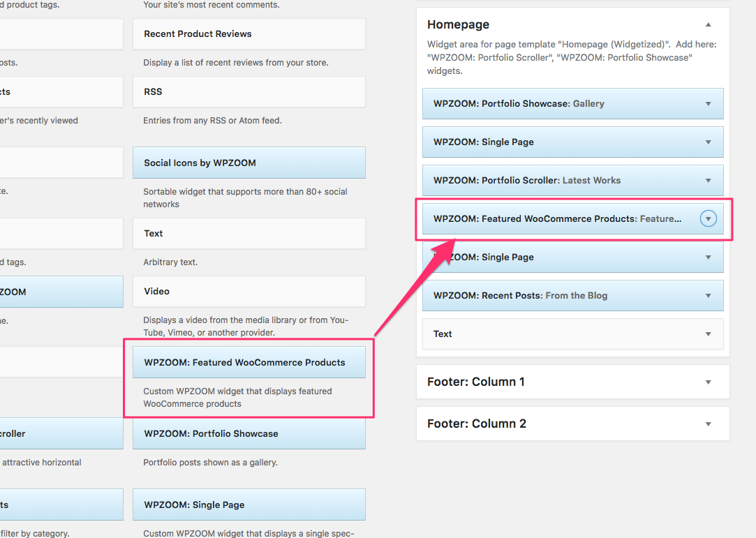
Task: Expand Portfolio Showcase: Gallery widget arrow
Action: 708,104
